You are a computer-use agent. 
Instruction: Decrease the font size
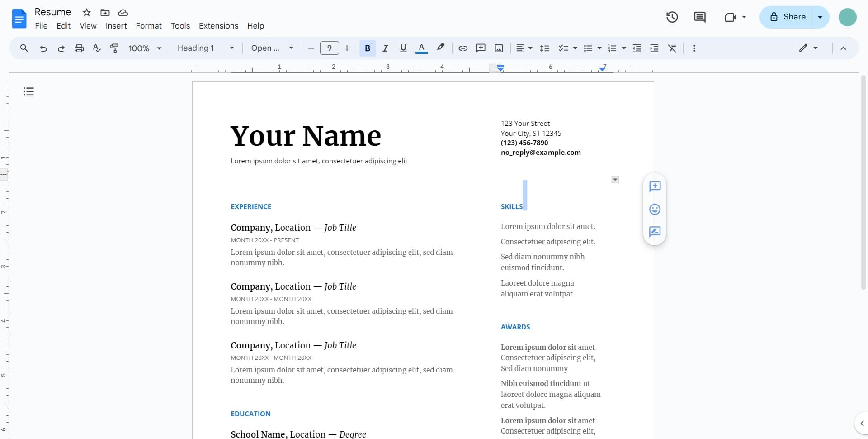click(310, 48)
